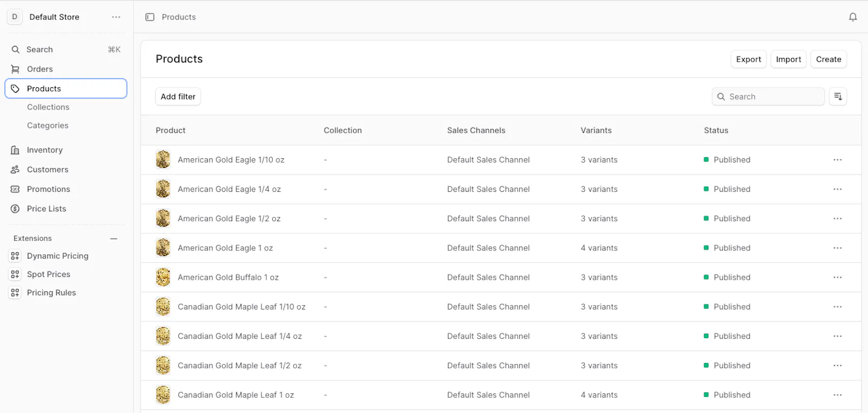The width and height of the screenshot is (868, 413).
Task: Click the Status column header
Action: (x=716, y=130)
